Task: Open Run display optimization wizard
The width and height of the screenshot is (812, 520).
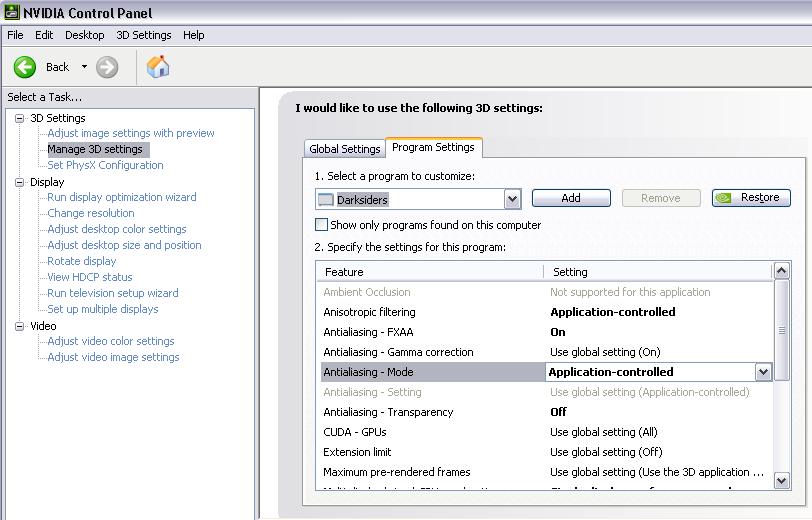Action: 122,197
